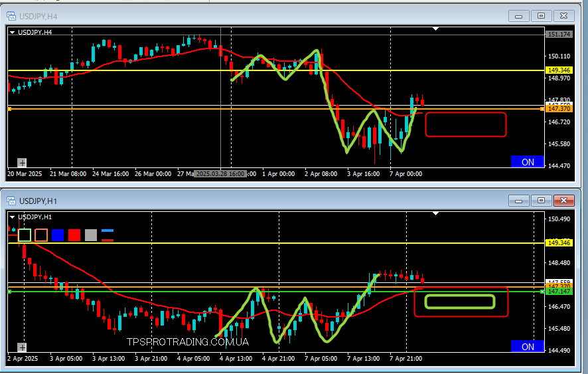
Task: Expand the USDJPY,H1 chart label arrow
Action: pos(13,216)
